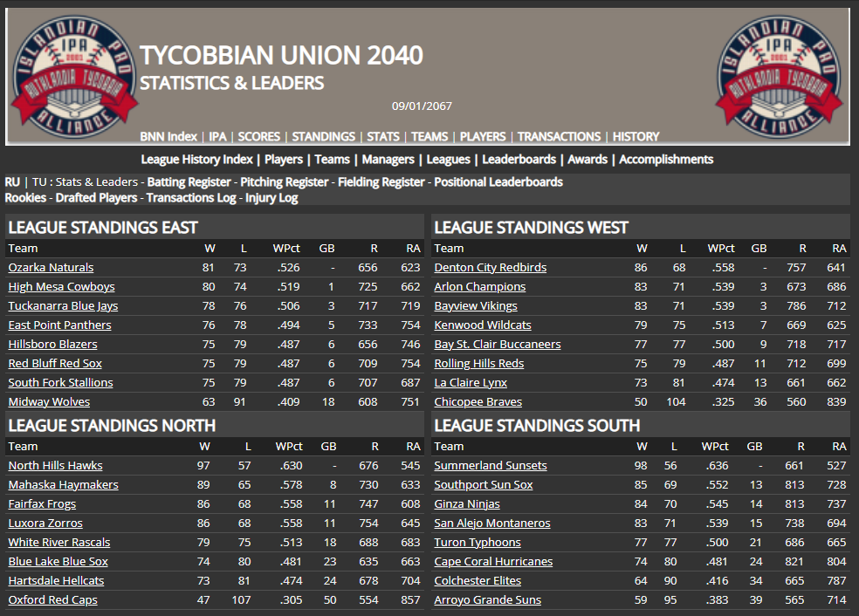Image resolution: width=859 pixels, height=616 pixels.
Task: Open Rolling Hills Reds team page
Action: pos(479,364)
